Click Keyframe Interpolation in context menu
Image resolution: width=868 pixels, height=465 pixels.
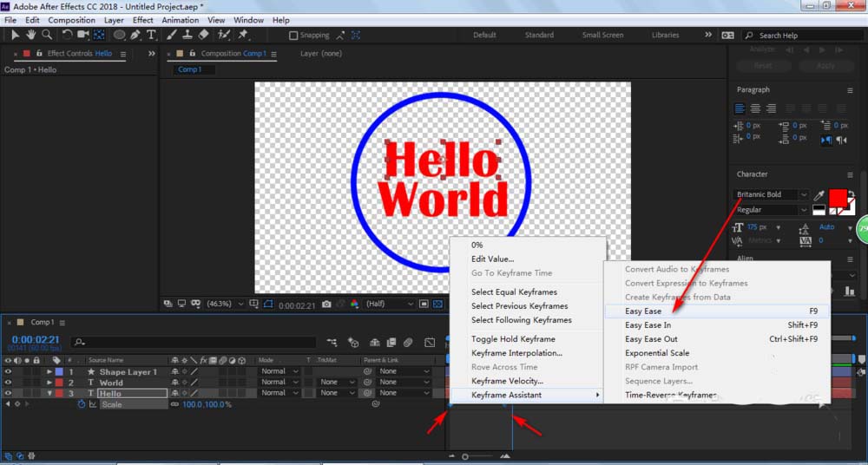click(x=516, y=353)
